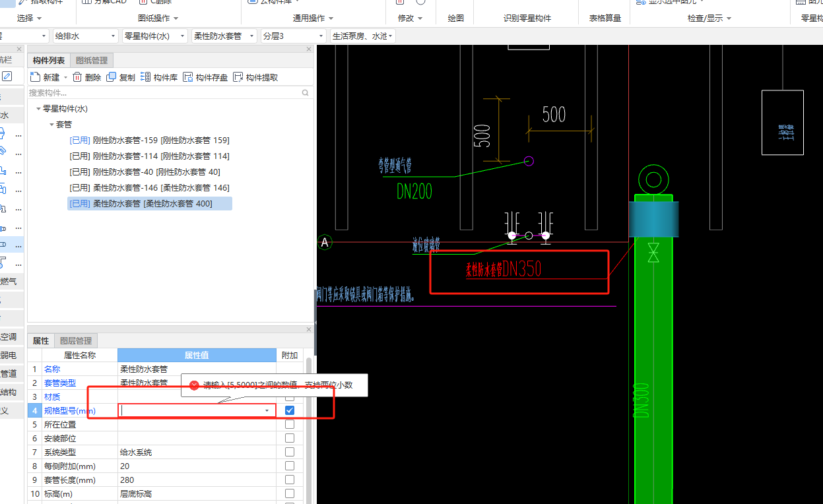Open the 给排水 discipline dropdown

coord(85,36)
